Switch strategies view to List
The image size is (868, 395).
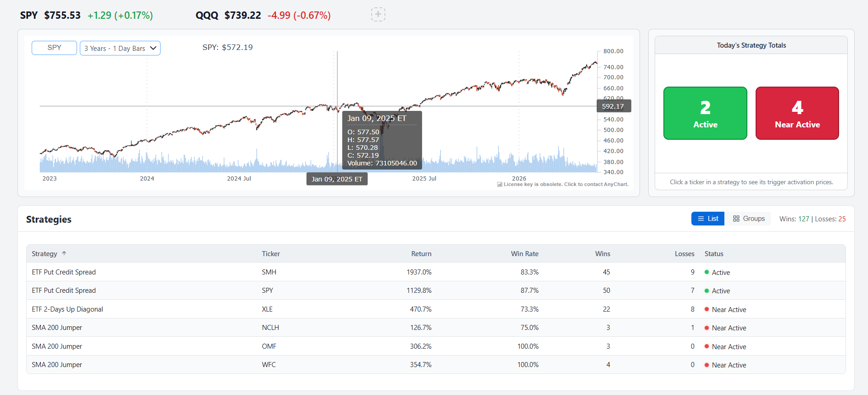[x=708, y=219]
